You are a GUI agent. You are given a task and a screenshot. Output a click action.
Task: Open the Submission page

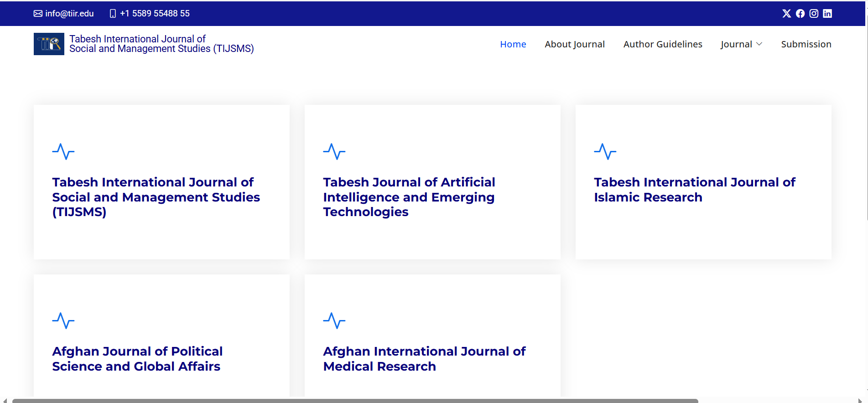click(806, 44)
